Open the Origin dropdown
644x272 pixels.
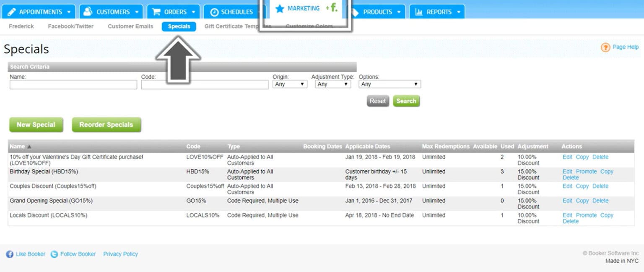tap(290, 84)
